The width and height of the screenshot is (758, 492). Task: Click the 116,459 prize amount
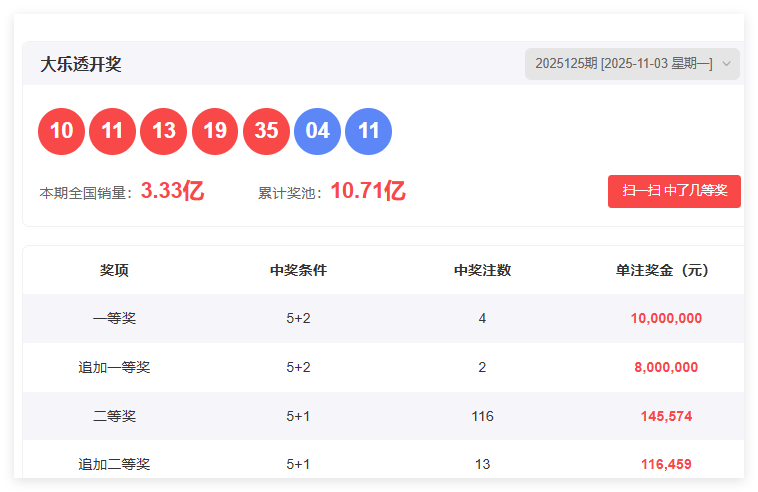666,464
